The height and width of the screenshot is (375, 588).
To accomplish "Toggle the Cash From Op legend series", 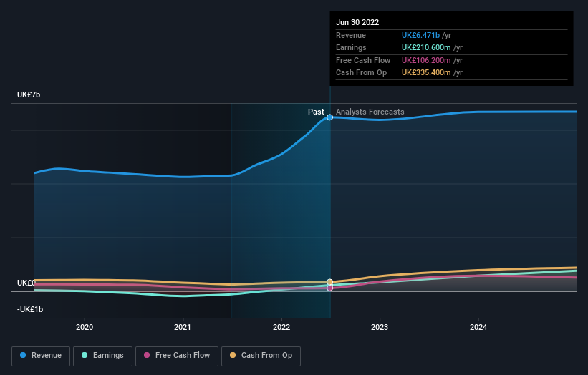I will 261,356.
